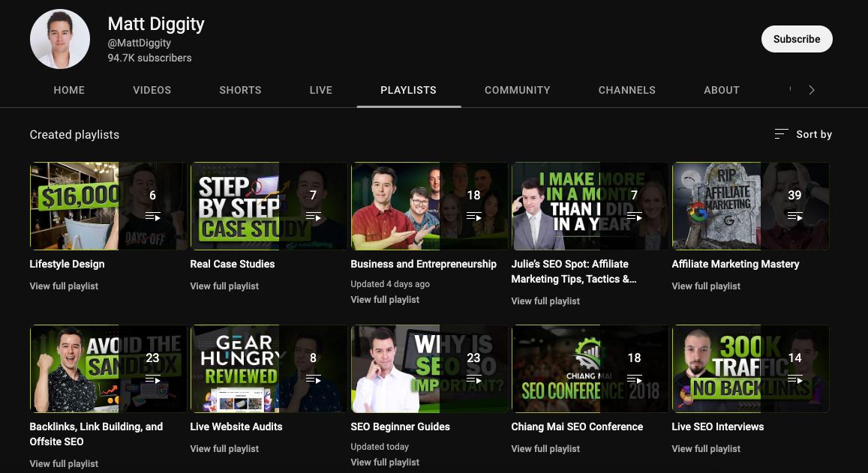The image size is (868, 473).
Task: Click playlist icon on Business and Entrepreneurship thumbnail
Action: click(x=473, y=217)
